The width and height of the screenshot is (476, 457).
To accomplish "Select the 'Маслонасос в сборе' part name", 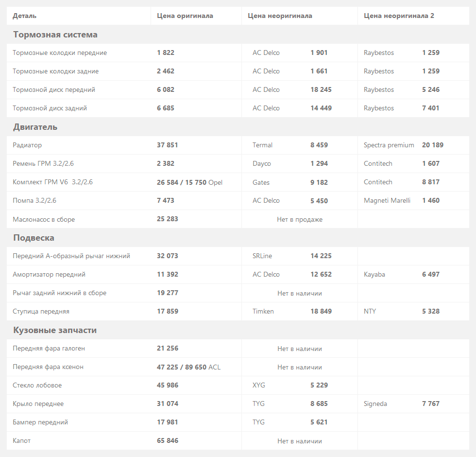I will 44,219.
